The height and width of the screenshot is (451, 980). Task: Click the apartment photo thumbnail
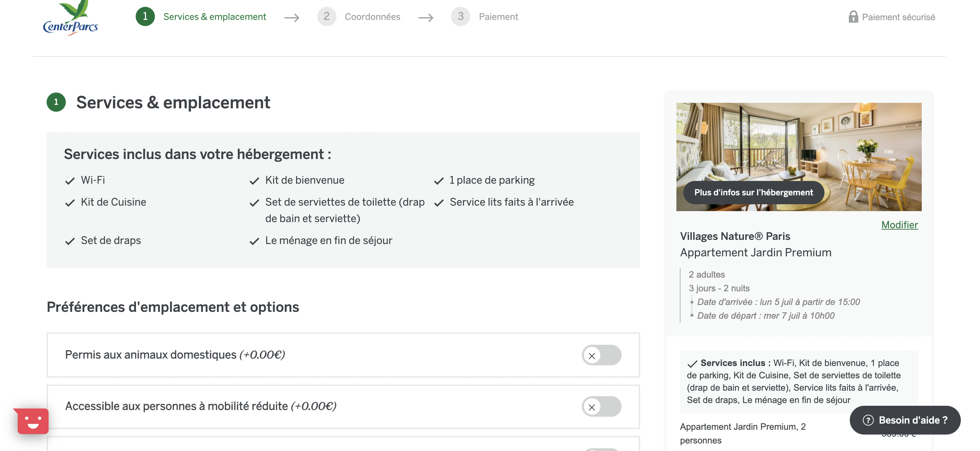pos(798,156)
